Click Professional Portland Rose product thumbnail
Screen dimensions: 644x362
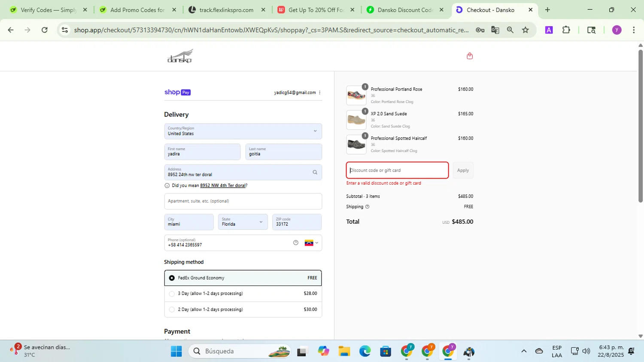(356, 95)
